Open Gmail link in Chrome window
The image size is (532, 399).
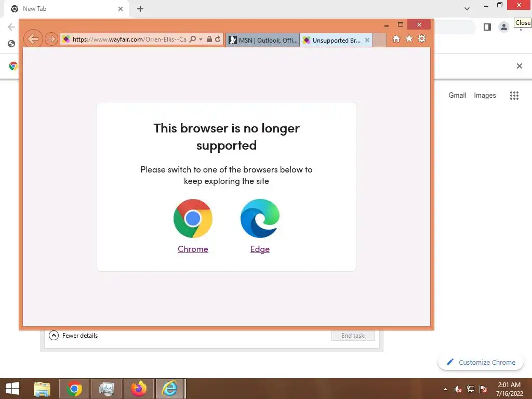(x=457, y=96)
